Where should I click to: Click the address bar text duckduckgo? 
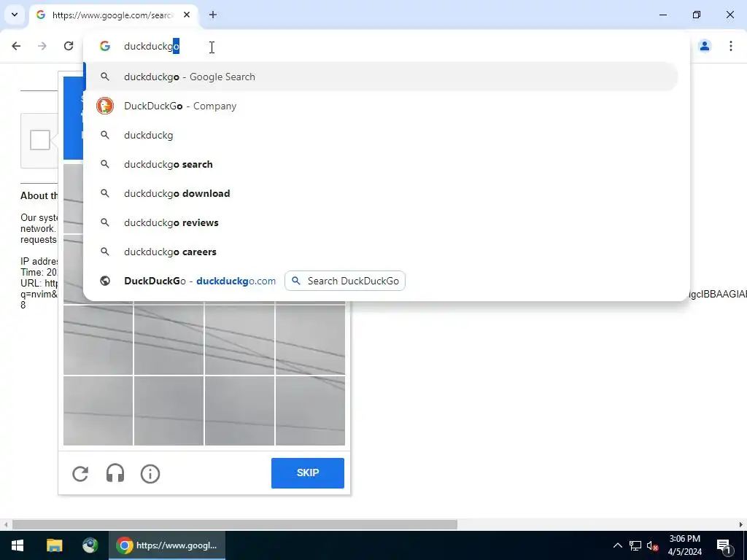tap(152, 46)
